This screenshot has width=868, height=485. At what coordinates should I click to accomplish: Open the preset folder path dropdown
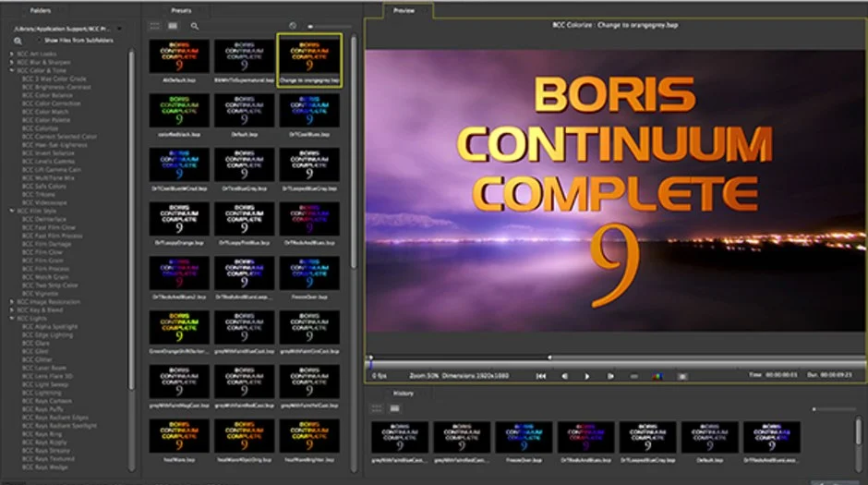(x=119, y=28)
